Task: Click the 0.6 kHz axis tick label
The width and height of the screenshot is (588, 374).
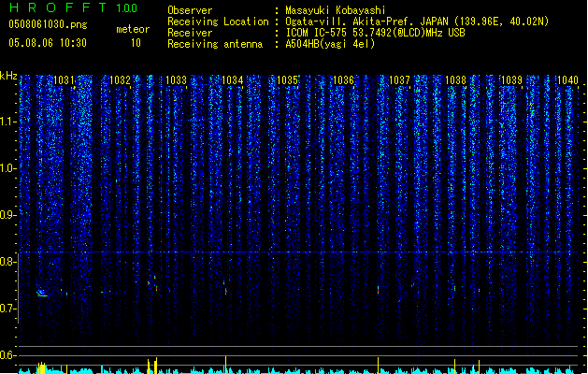Action: 8,355
